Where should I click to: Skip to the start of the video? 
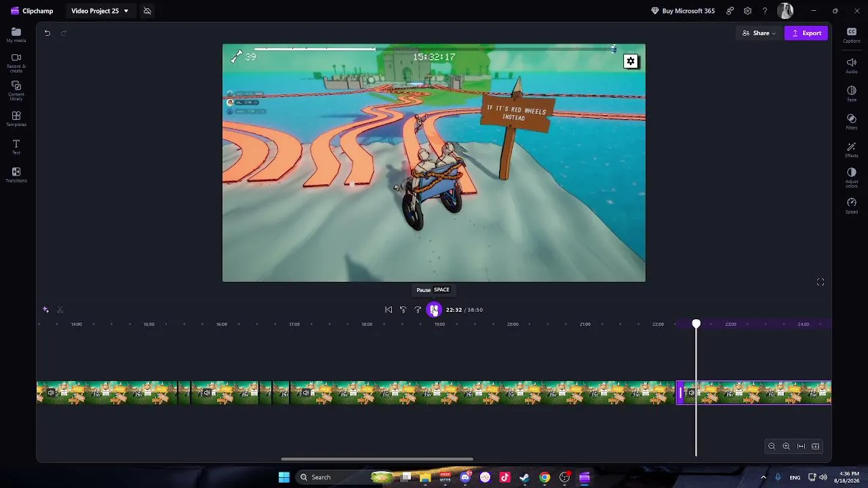coord(389,310)
